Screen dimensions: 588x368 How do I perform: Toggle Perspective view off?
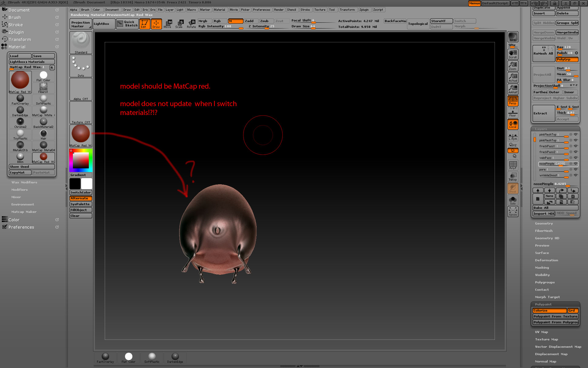[x=513, y=101]
